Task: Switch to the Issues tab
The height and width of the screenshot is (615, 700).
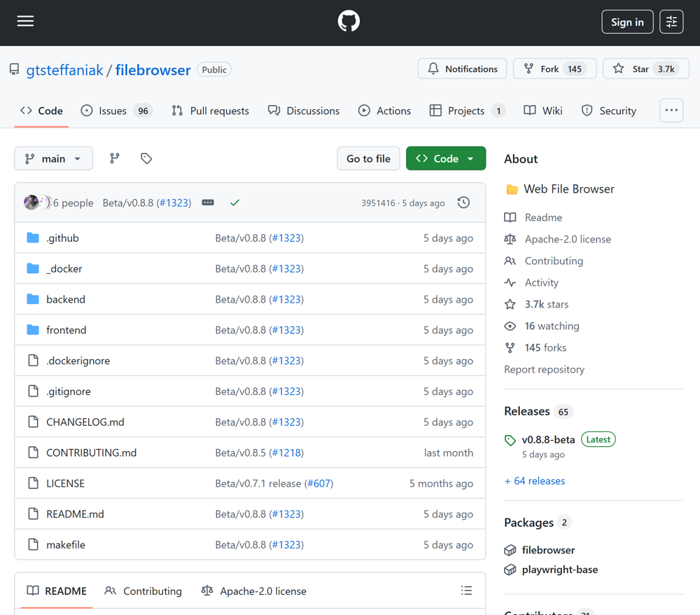Action: point(116,111)
